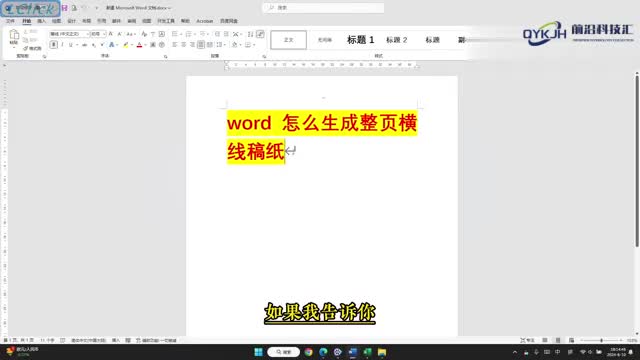Toggle Bold formatting
Screen dimensions: 640x360
(53, 44)
